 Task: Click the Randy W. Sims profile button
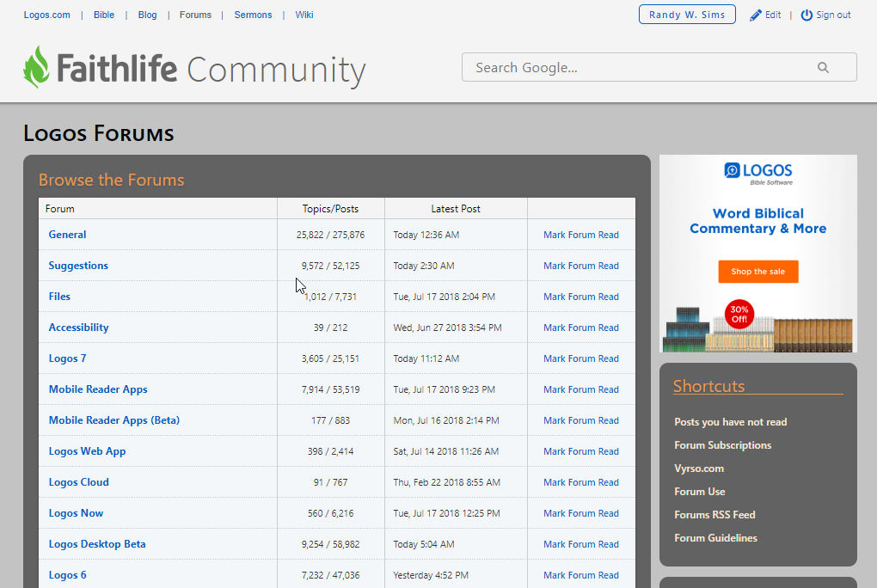click(x=687, y=15)
